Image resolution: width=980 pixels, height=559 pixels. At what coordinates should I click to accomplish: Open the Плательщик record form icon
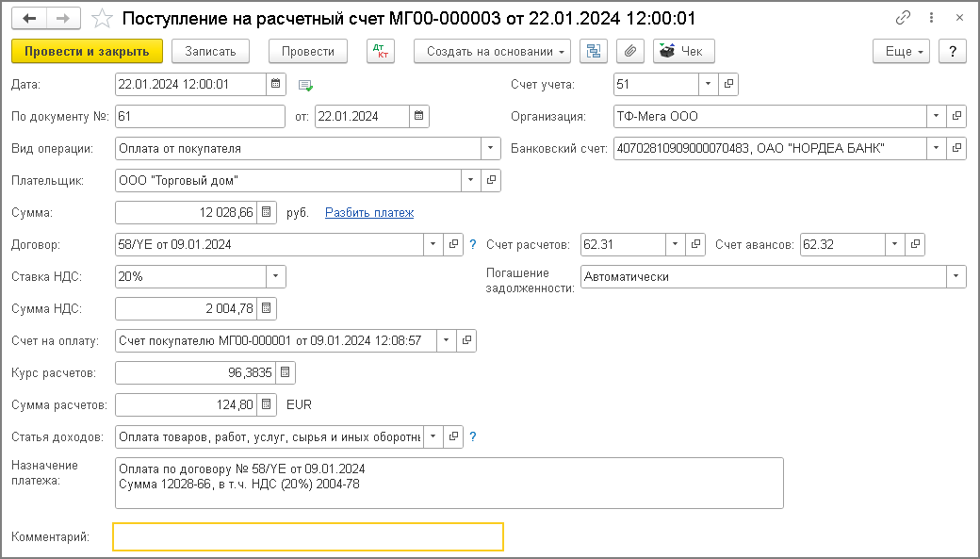491,180
